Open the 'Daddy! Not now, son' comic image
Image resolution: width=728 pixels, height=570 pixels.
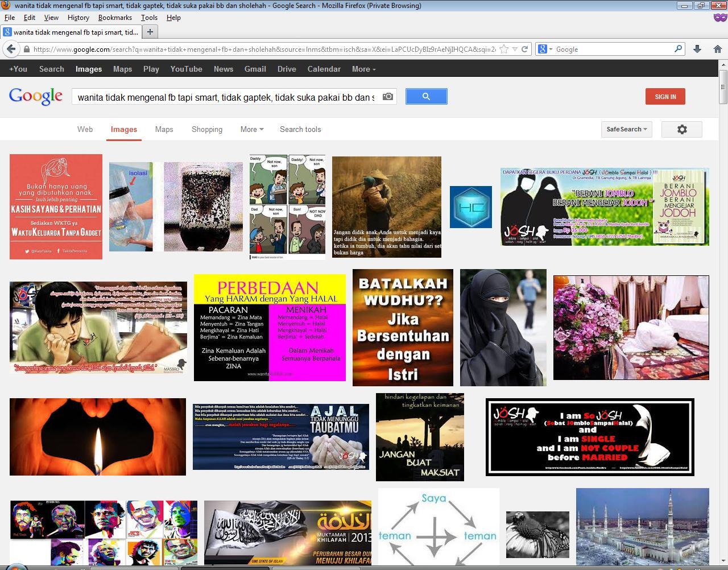(x=287, y=207)
